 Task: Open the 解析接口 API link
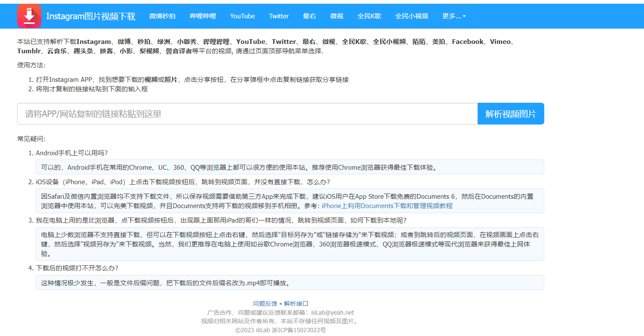coord(295,304)
